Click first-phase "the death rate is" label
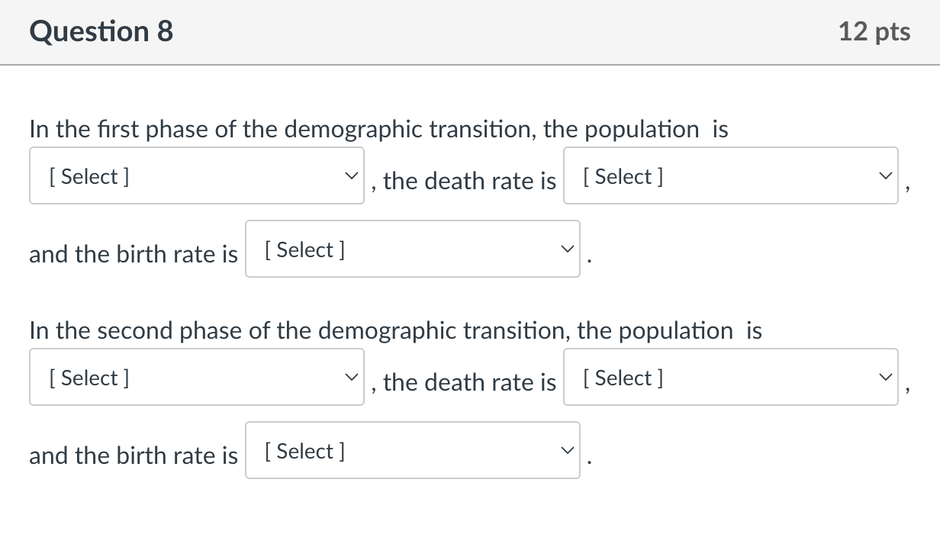 pyautogui.click(x=469, y=181)
